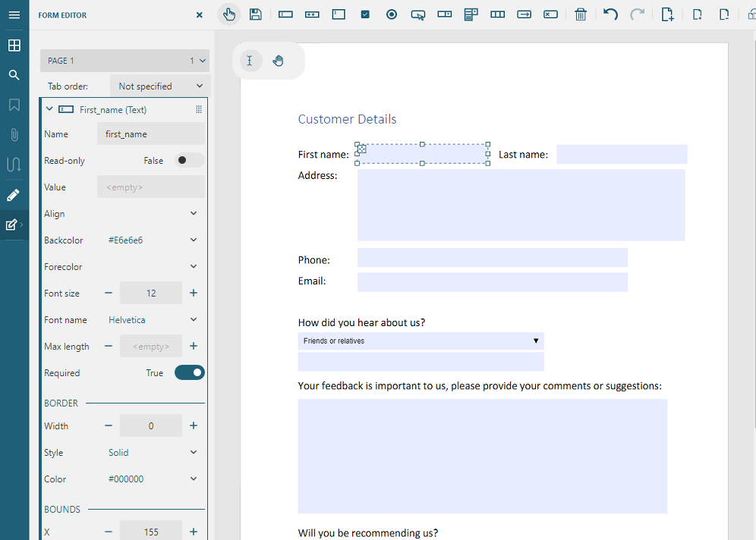Select the feedback comments text area
This screenshot has width=756, height=540.
483,456
